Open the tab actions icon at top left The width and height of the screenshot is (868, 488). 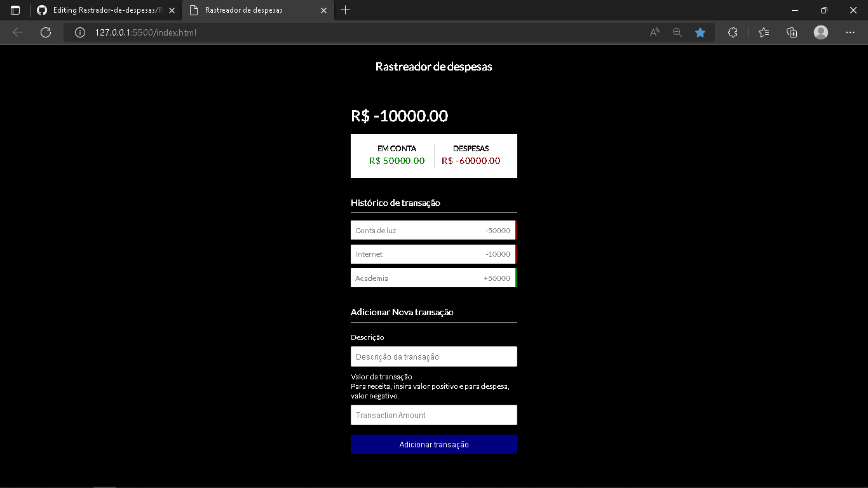point(14,10)
